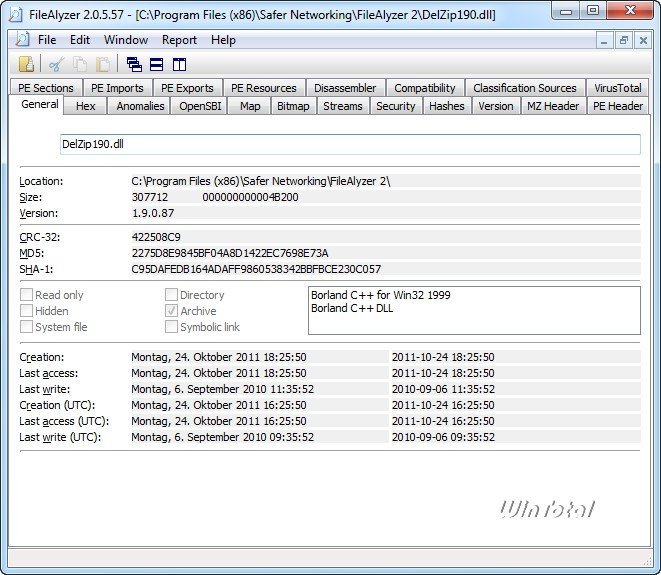Open the Window menu
The image size is (661, 575).
click(126, 40)
